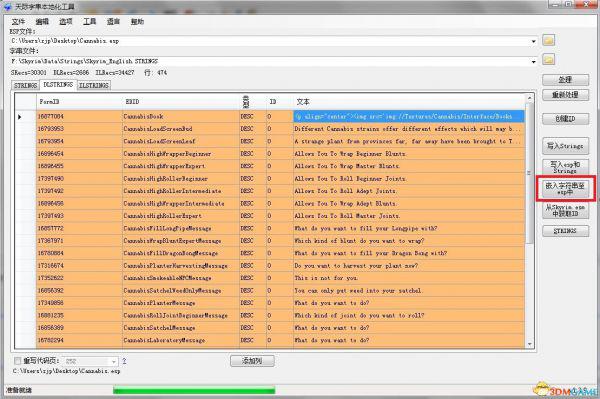Sort by the EDID column header
The height and width of the screenshot is (399, 600).
click(181, 102)
